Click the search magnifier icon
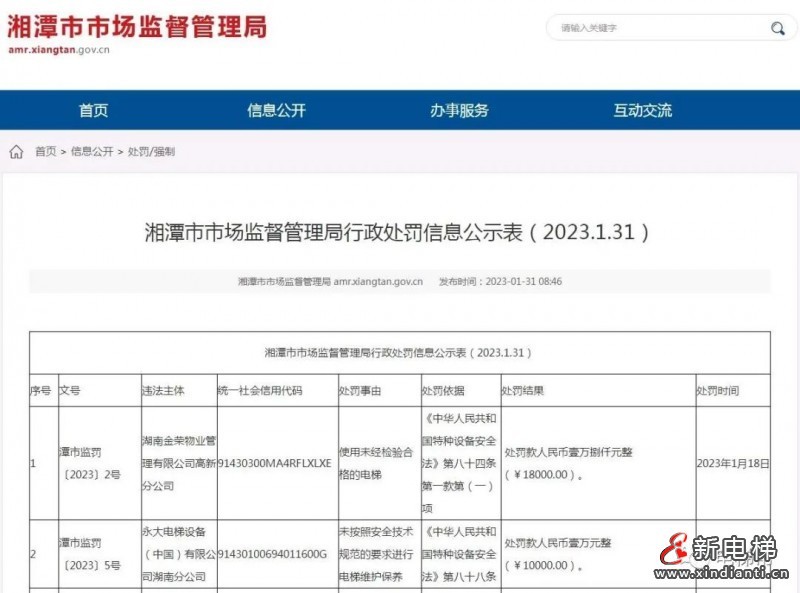Screen dimensions: 800x593 (777, 28)
